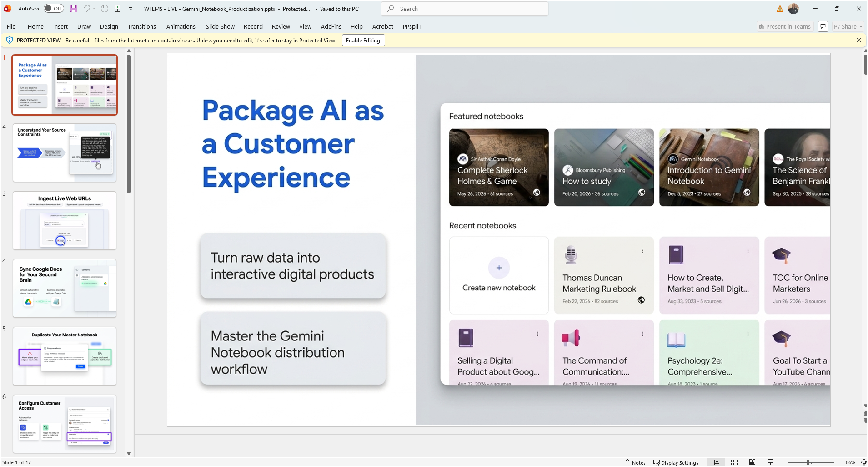Viewport: 868px width, 467px height.
Task: Switch to the Insert ribbon tab
Action: [60, 26]
